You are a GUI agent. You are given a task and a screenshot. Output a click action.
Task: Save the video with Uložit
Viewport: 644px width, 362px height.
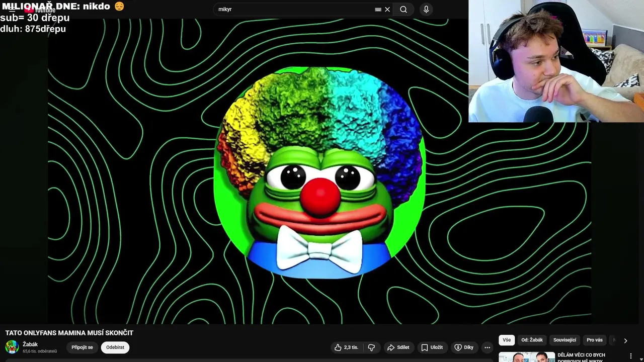click(432, 347)
